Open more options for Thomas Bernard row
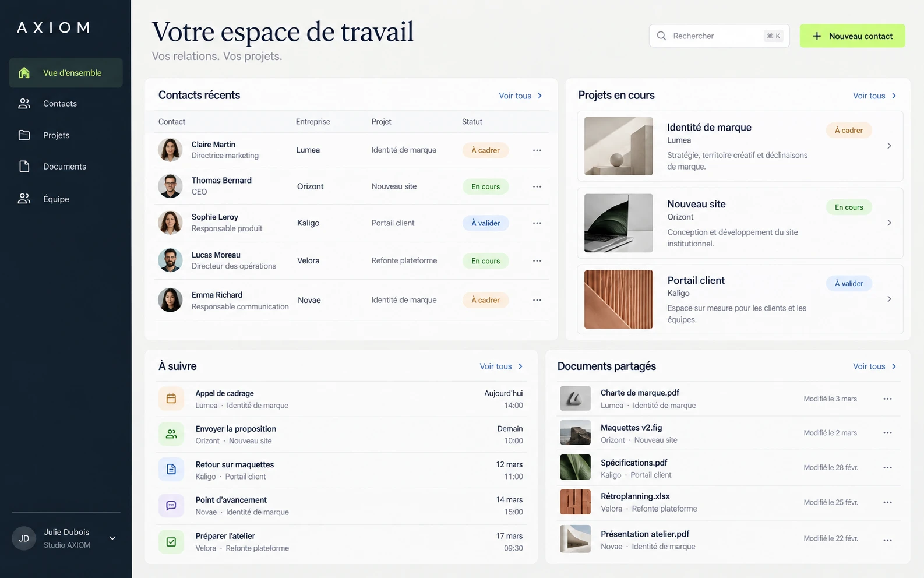 (537, 186)
